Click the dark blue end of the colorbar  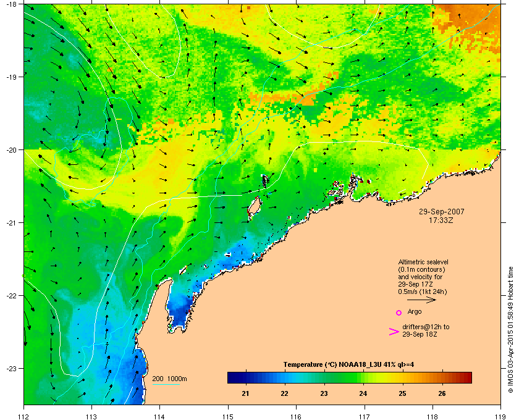(234, 377)
